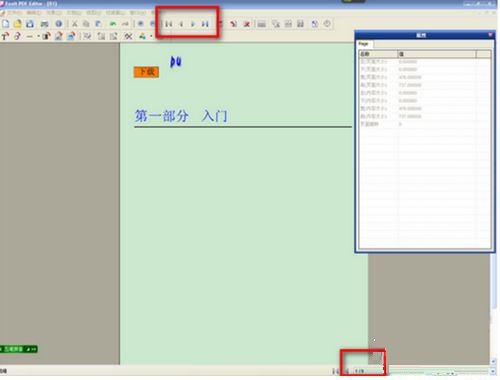
Task: Redo the action with the gray arrow icon
Action: [125, 24]
